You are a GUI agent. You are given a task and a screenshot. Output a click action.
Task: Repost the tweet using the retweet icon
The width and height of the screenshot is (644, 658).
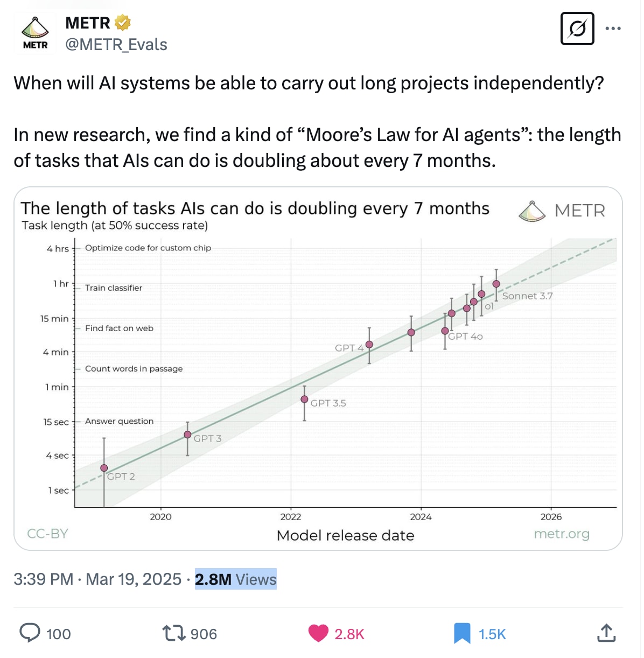[x=174, y=633]
